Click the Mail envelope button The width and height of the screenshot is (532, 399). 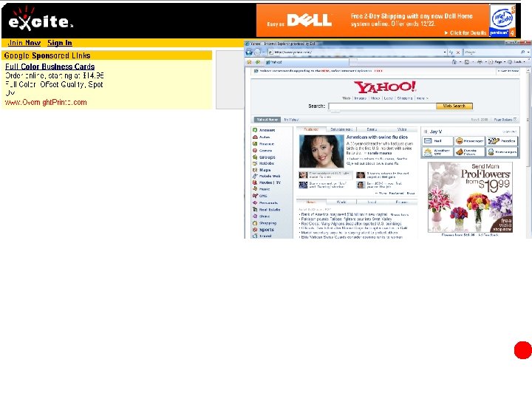click(x=437, y=141)
